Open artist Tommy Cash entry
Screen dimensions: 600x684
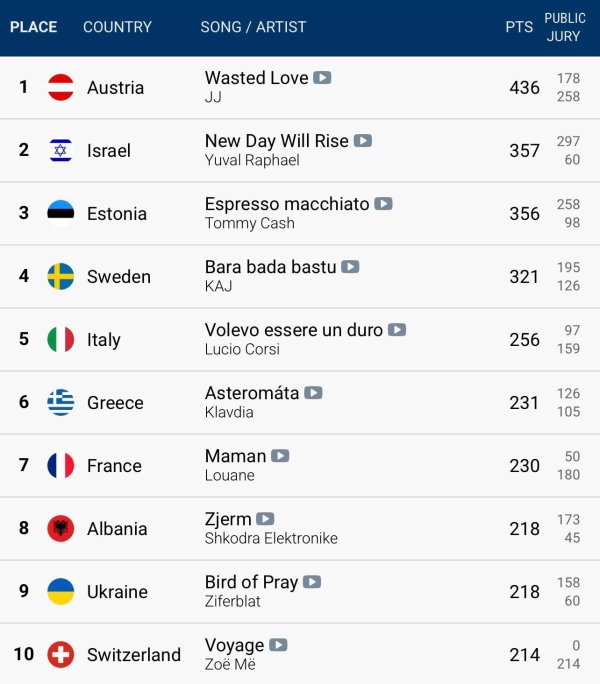pos(250,223)
